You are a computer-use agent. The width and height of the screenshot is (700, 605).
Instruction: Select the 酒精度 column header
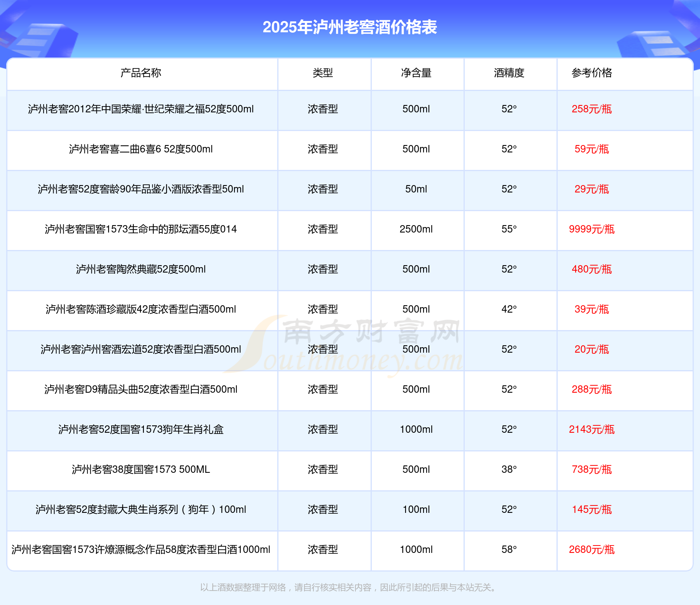click(x=509, y=73)
